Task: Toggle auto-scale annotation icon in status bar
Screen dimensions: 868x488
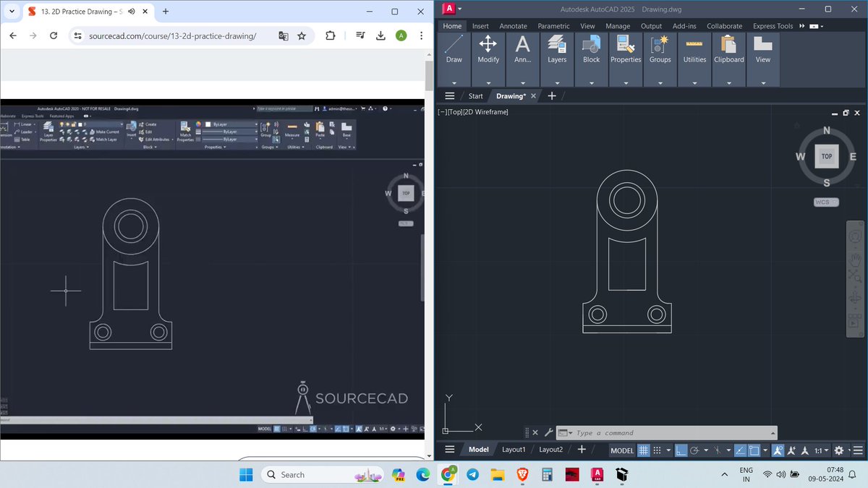Action: 791,450
